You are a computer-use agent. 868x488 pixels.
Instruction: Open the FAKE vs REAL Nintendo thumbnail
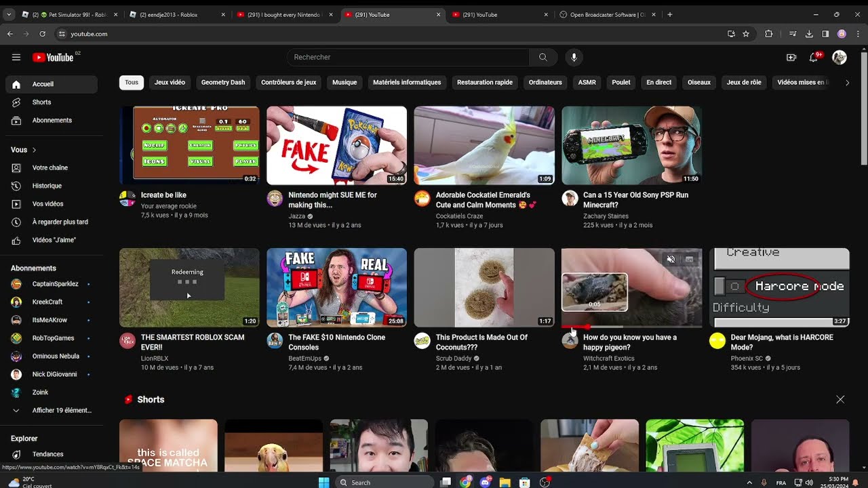[336, 287]
